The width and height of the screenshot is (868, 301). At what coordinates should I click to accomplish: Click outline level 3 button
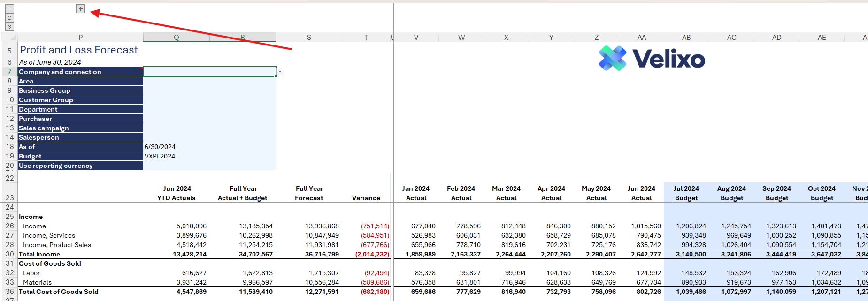[9, 27]
